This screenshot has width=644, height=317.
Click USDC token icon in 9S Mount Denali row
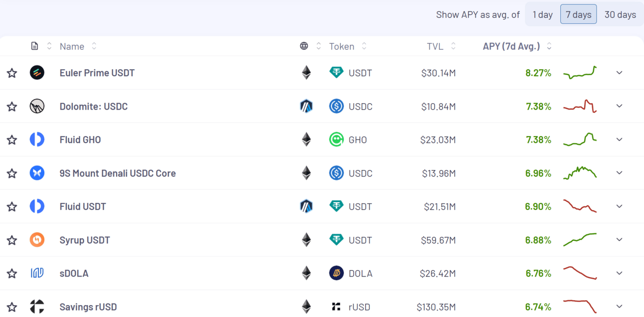336,173
